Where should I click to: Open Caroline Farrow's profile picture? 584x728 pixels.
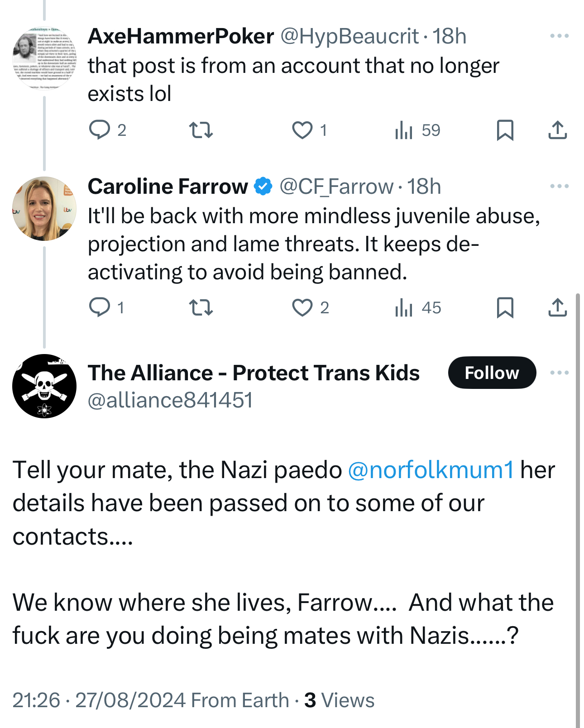44,209
